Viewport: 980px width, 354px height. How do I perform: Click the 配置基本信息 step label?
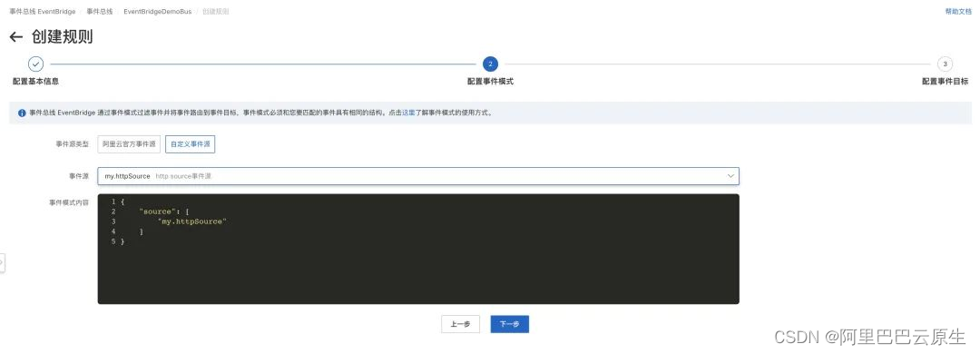[35, 82]
